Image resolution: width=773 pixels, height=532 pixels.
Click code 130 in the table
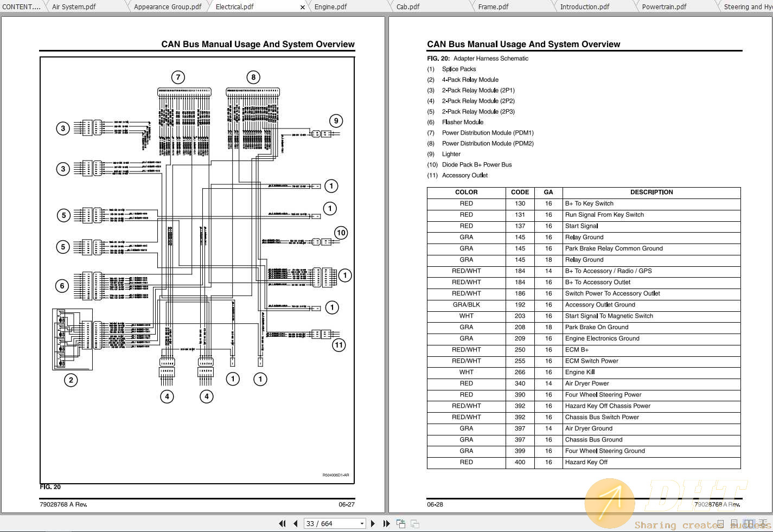(520, 203)
